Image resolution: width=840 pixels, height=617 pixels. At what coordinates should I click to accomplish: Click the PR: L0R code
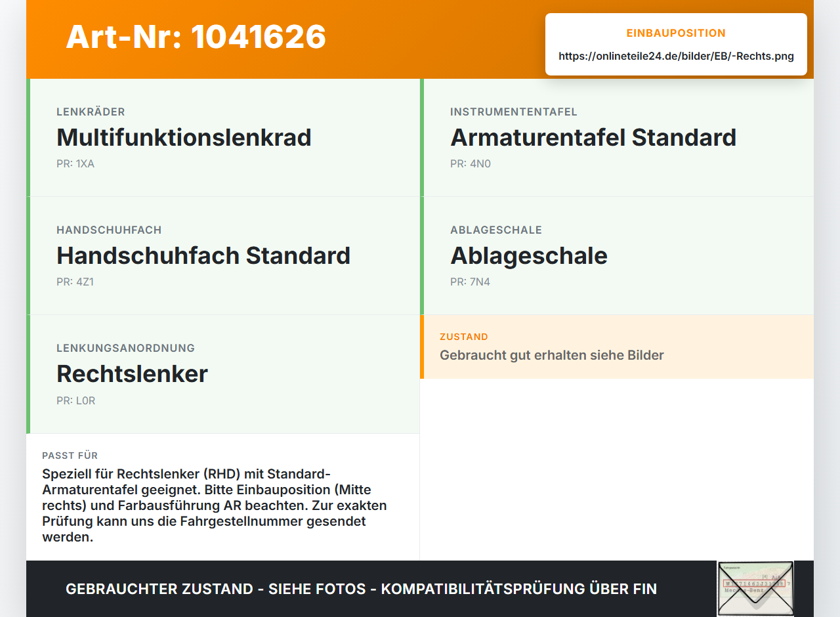tap(76, 400)
